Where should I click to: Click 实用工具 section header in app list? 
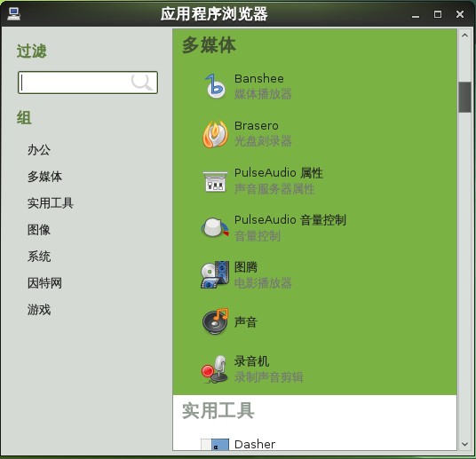point(218,410)
